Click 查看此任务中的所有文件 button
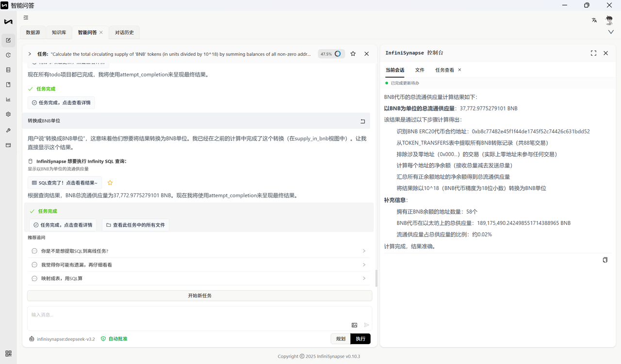 135,225
